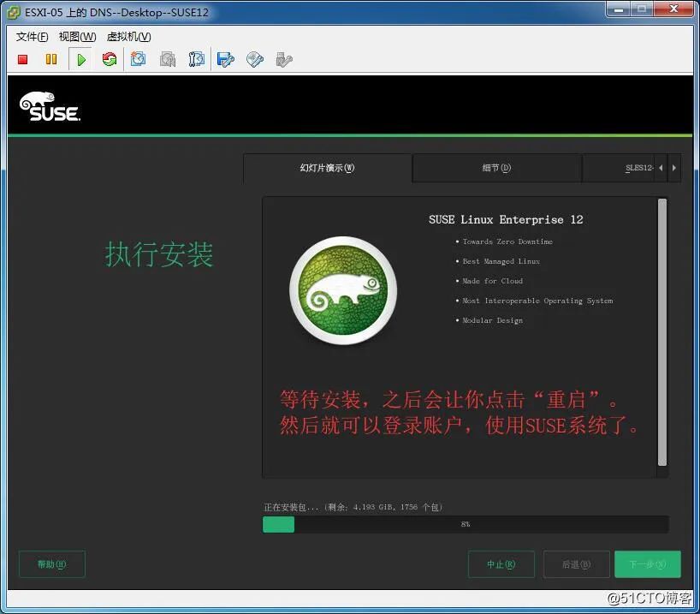Open the snapshot manager
Screen dimensions: 700x614
click(x=197, y=59)
